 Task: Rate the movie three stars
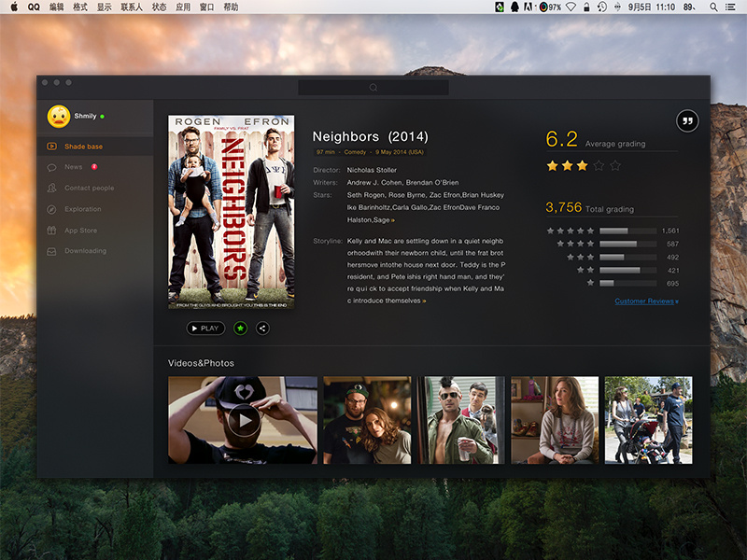[582, 166]
